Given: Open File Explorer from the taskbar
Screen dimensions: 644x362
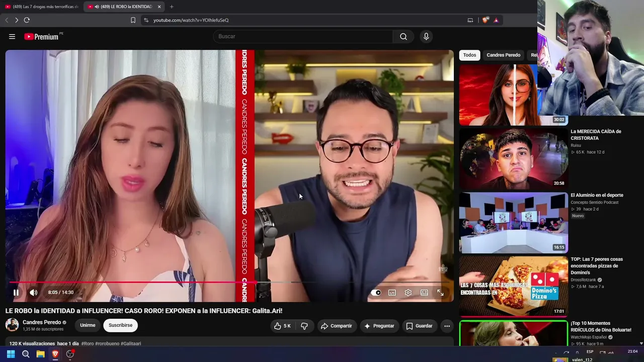Looking at the screenshot, I should pos(40,354).
